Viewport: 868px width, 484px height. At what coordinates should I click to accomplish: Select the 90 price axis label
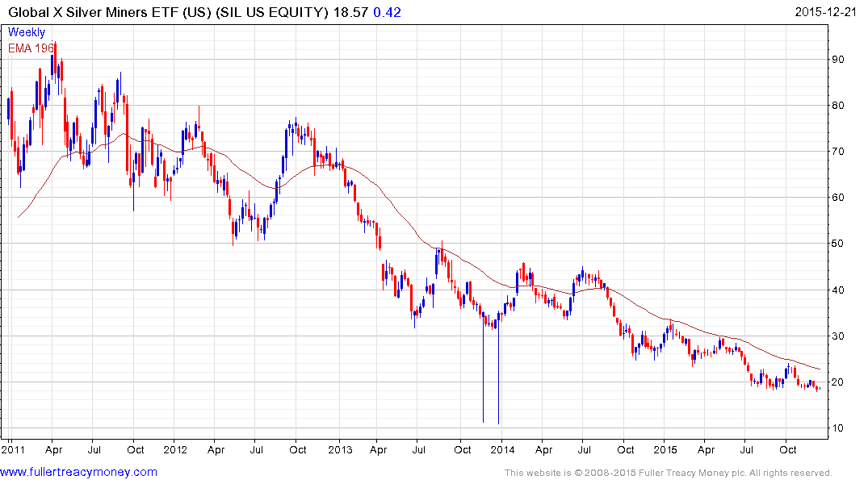click(x=838, y=60)
